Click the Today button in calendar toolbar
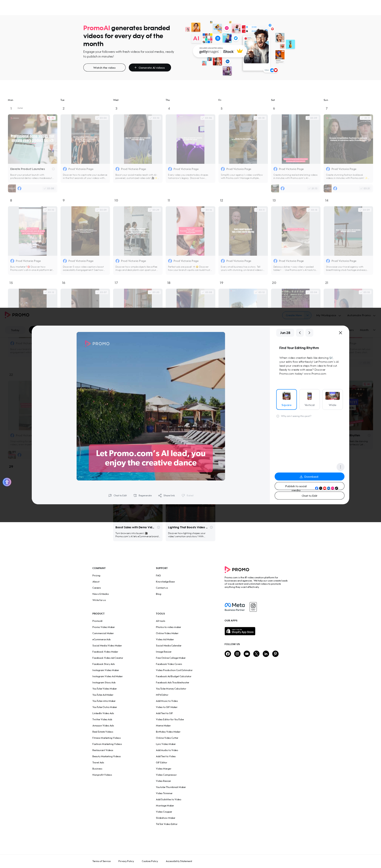The height and width of the screenshot is (868, 381). [x=15, y=330]
